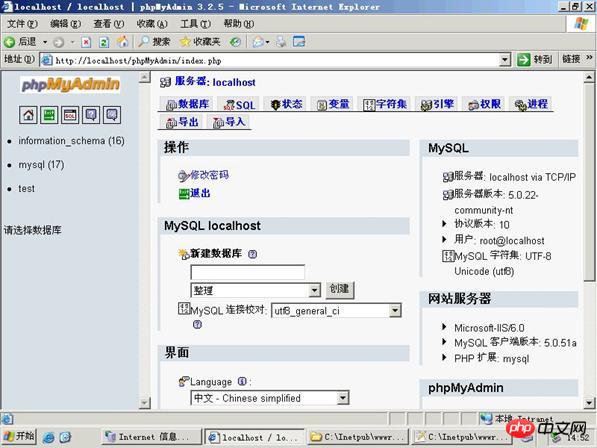Click the IE edit page toolbar icon
Screen dimensions: 597x448
[x=299, y=42]
